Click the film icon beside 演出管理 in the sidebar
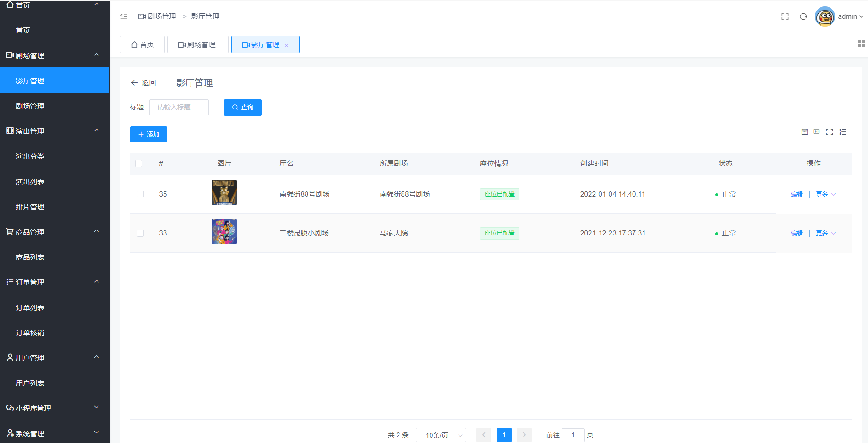The image size is (868, 443). (x=10, y=131)
